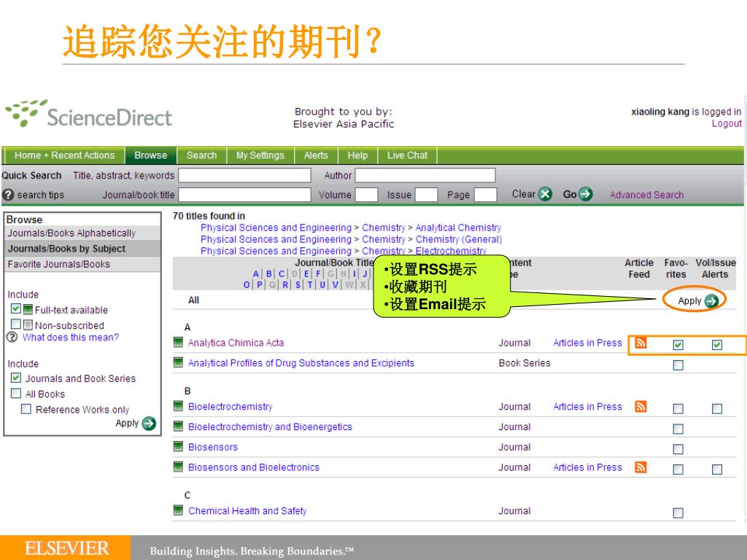Click the Author input field
This screenshot has height=560, width=747.
pos(425,175)
